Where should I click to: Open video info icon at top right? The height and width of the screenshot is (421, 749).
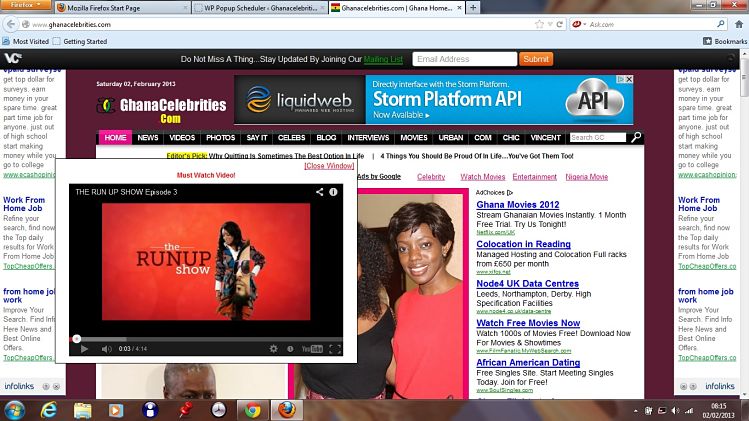click(x=333, y=192)
